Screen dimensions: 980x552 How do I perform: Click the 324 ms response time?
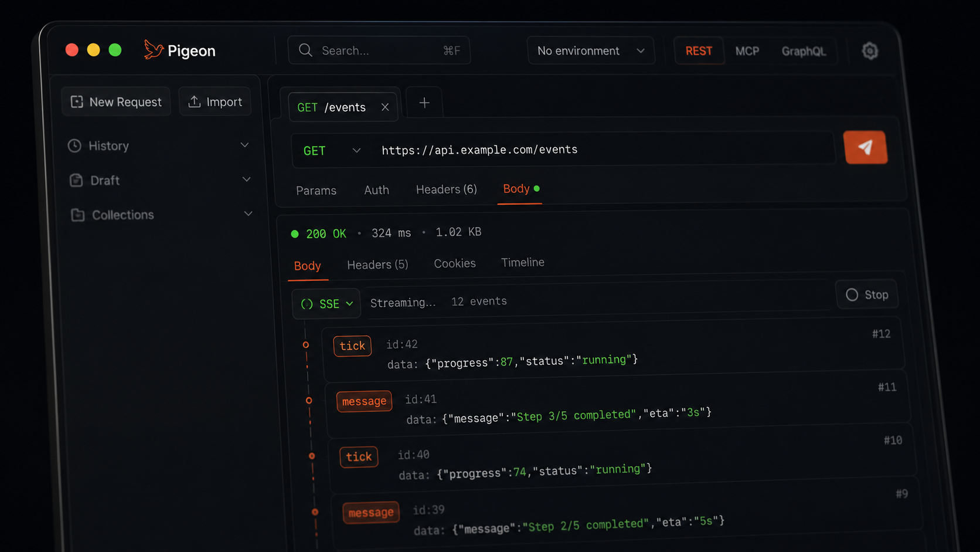coord(392,233)
